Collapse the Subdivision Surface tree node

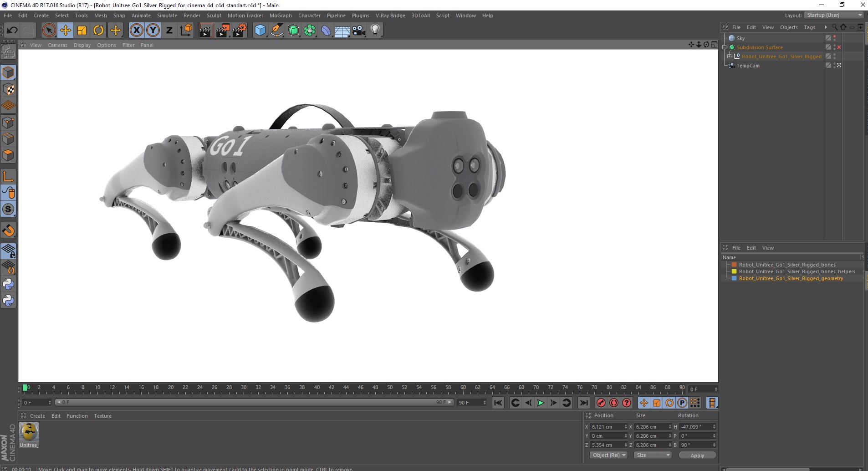coord(724,47)
